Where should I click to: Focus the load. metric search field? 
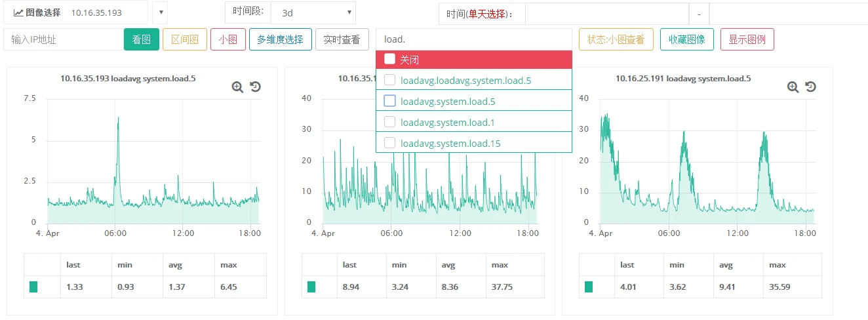pyautogui.click(x=474, y=39)
